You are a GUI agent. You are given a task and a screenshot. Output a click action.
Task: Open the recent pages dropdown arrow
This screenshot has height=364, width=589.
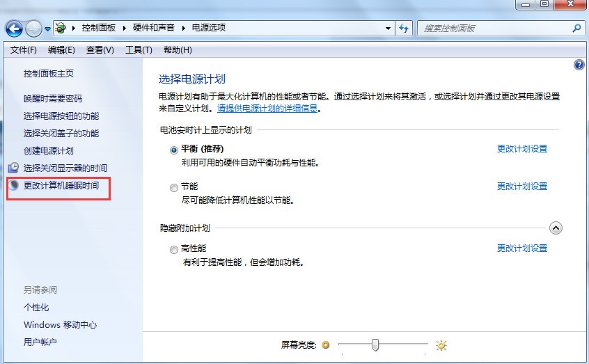(x=47, y=29)
